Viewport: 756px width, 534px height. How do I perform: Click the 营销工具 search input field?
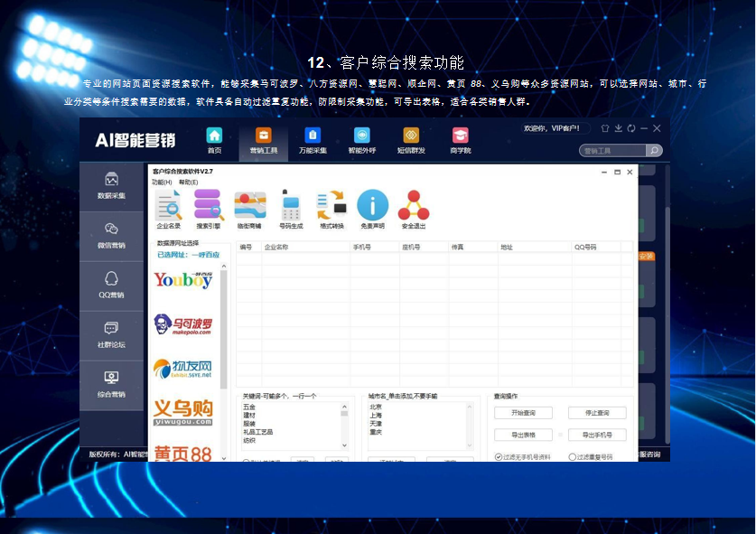tap(611, 151)
